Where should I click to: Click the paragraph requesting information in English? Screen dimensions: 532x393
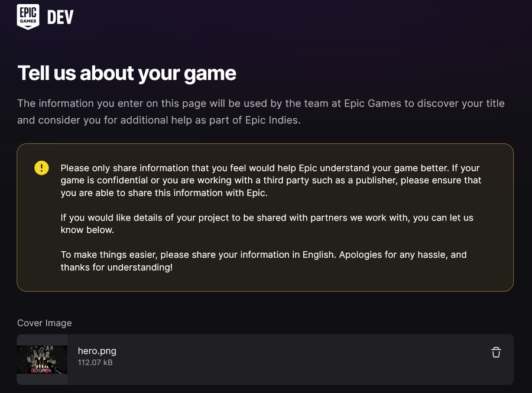pyautogui.click(x=263, y=261)
